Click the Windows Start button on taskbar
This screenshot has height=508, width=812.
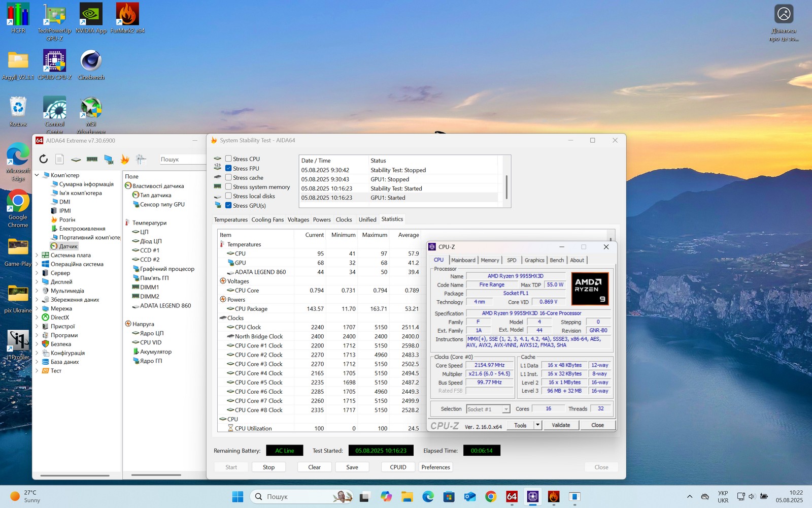(x=238, y=496)
